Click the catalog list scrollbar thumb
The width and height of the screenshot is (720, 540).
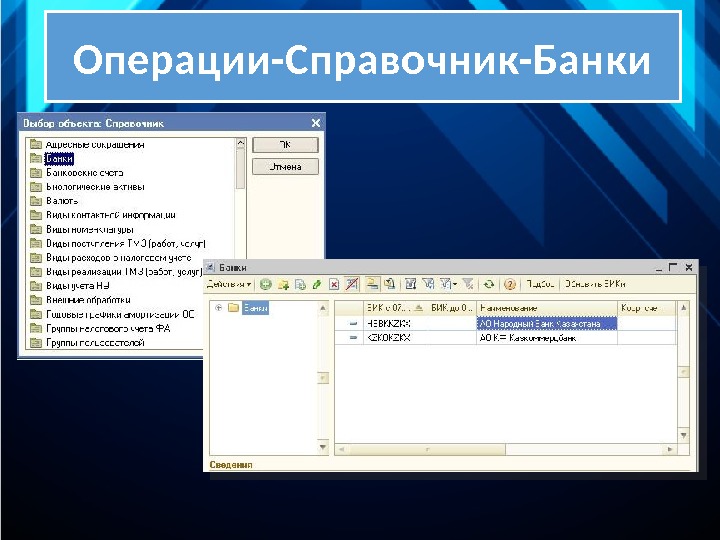240,169
